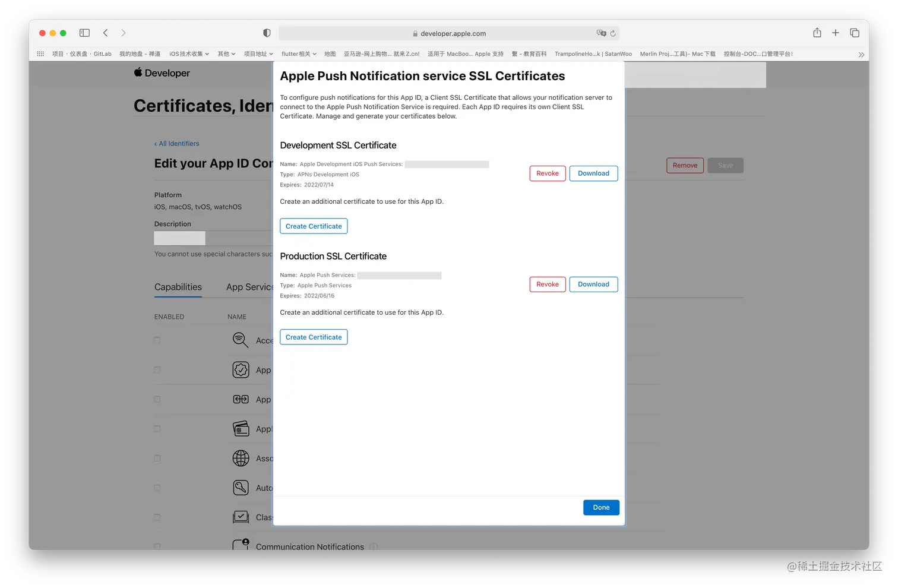Image resolution: width=898 pixels, height=588 pixels.
Task: Open the 地图 bookmark
Action: click(x=330, y=53)
